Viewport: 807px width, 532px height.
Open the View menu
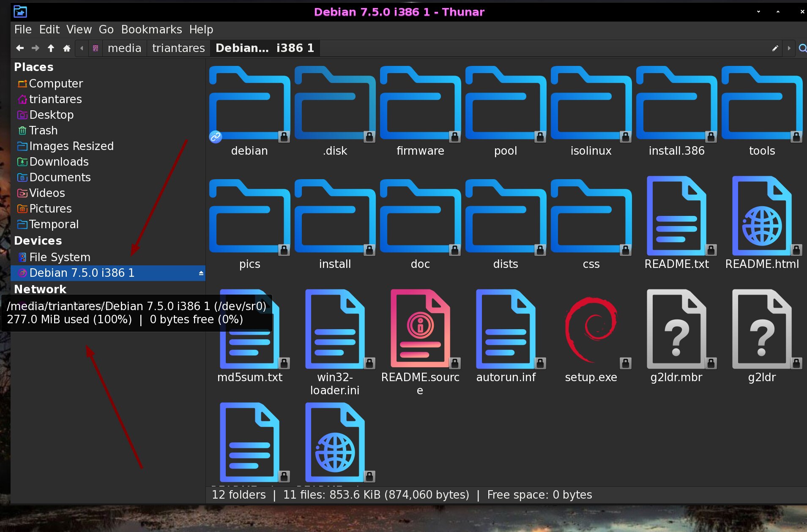(79, 30)
